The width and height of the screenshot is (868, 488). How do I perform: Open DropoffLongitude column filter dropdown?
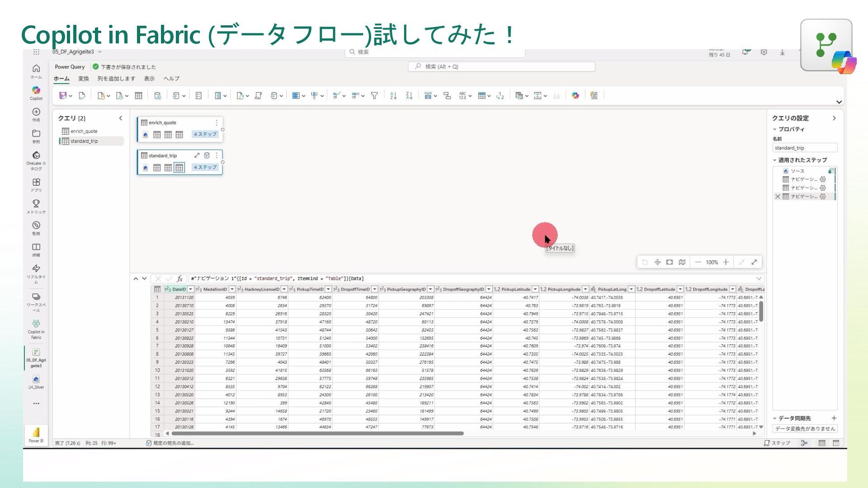732,289
